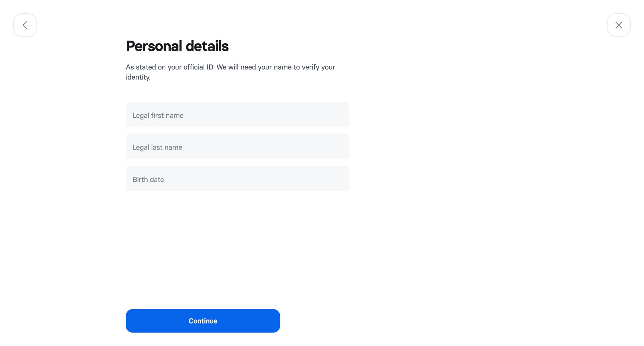Select the back chevron to return
Image resolution: width=644 pixels, height=346 pixels.
click(x=25, y=25)
